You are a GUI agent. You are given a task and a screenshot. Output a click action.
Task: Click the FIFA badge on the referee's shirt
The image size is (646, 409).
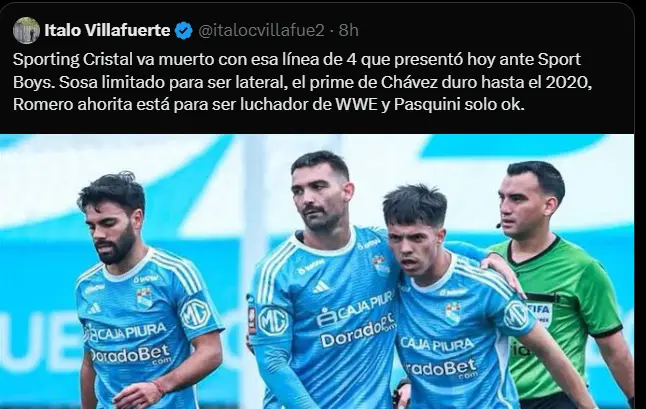pyautogui.click(x=538, y=311)
